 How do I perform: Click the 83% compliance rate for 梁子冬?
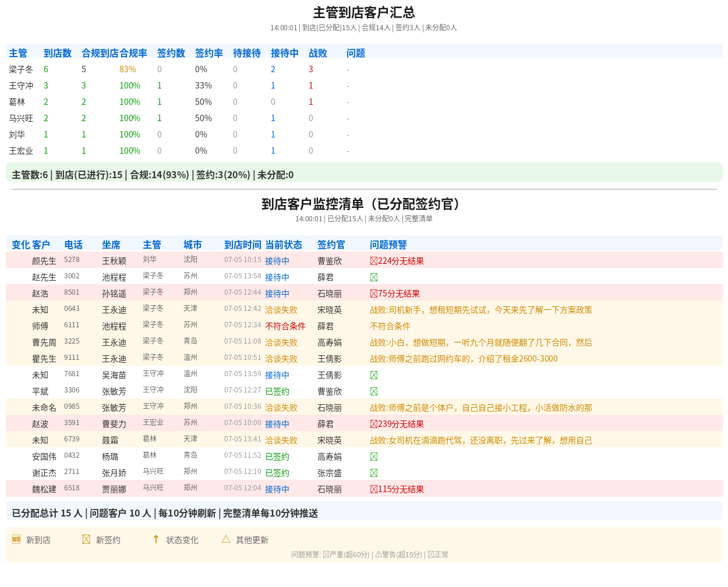tap(128, 69)
